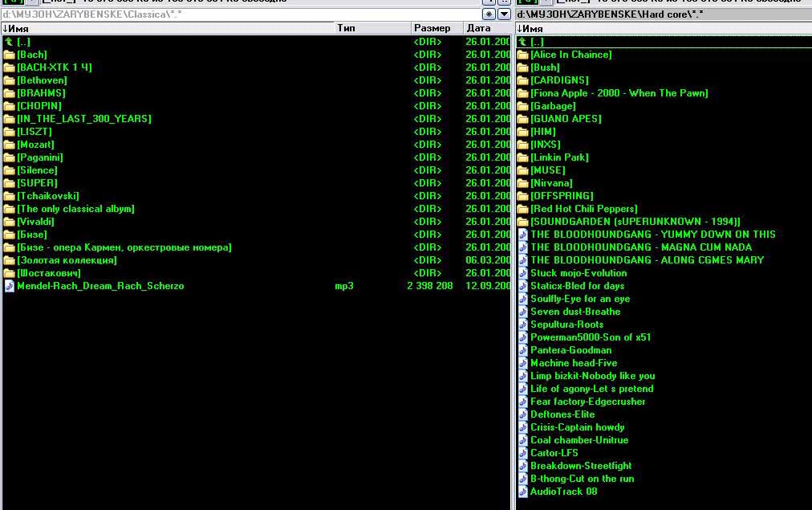Select Limp bizkit-Nobody like you file name

pos(593,376)
